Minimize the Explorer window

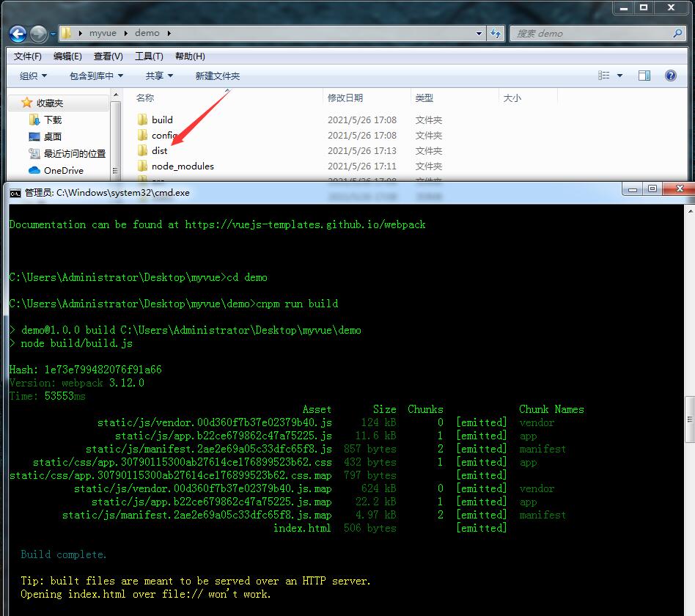tap(624, 7)
